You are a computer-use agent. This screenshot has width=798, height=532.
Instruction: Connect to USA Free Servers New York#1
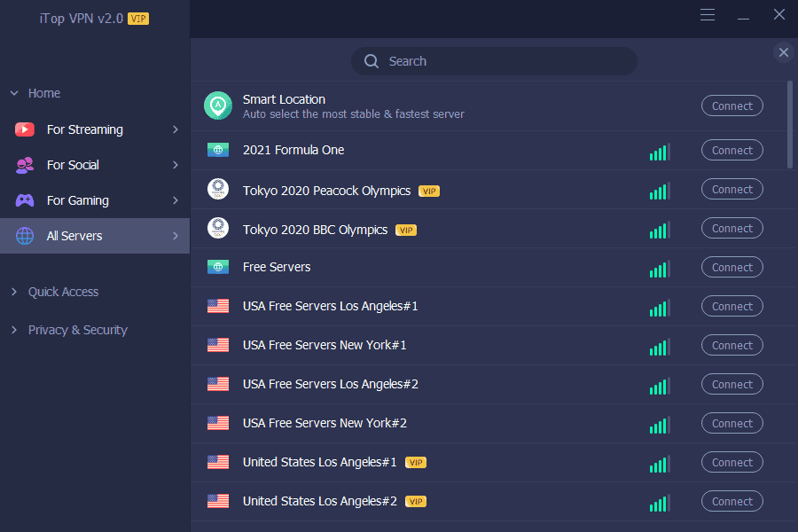(731, 345)
